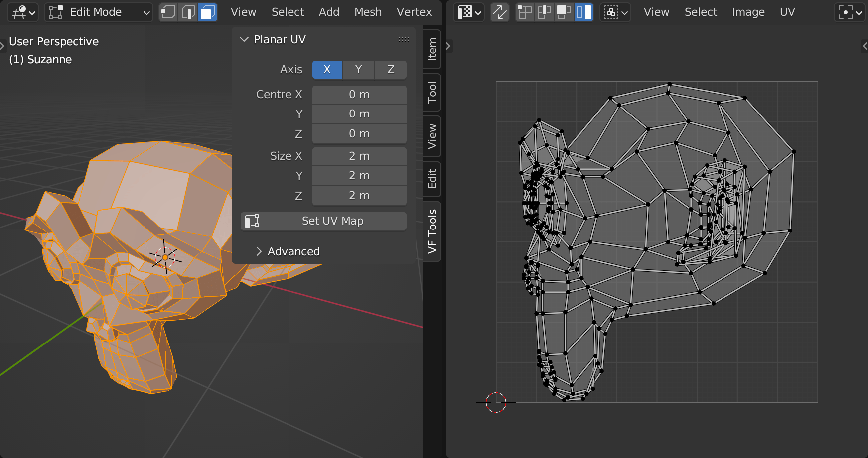Enable face select mode in 3D viewport
Screen dimensions: 868x458
tap(208, 12)
